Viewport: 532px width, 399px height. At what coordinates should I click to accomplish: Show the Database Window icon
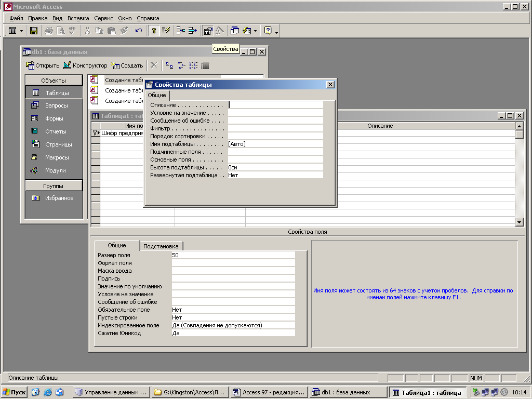coord(235,31)
